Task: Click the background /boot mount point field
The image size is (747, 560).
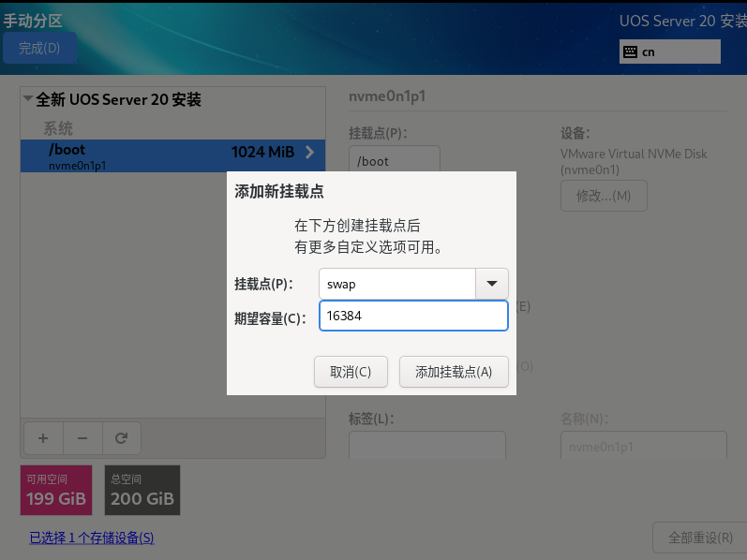Action: (x=395, y=159)
